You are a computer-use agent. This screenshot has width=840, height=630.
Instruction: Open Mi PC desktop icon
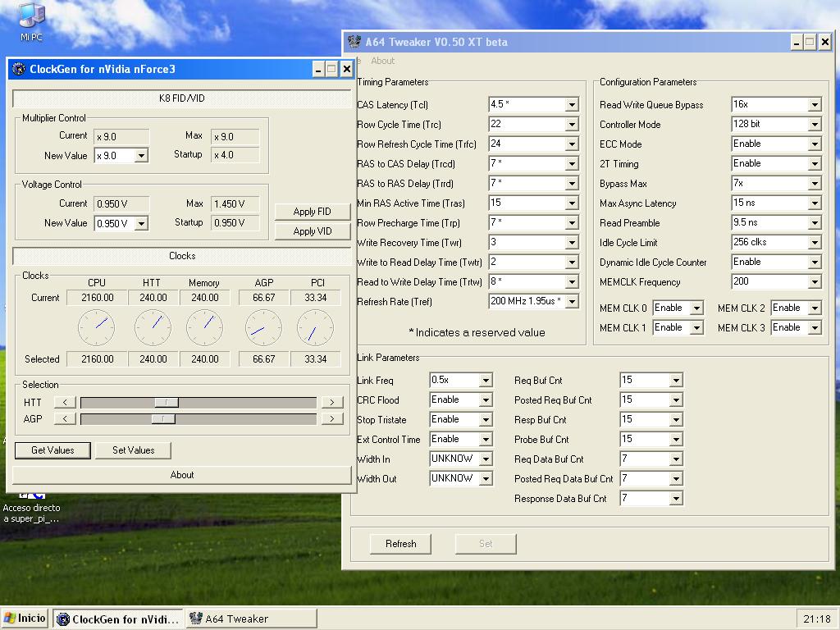click(31, 18)
